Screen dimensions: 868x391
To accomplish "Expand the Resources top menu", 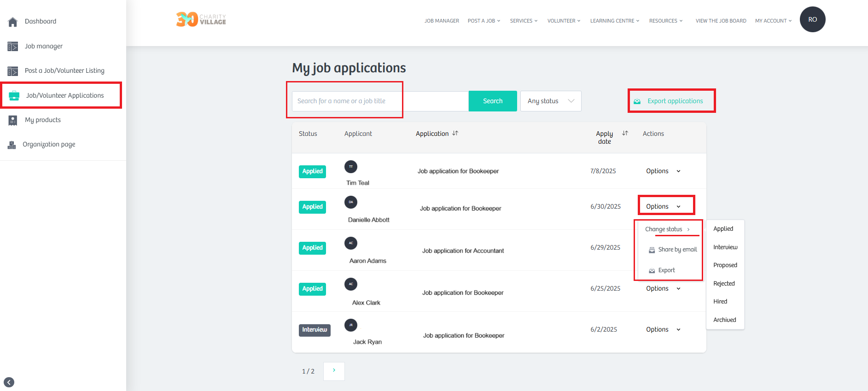I will click(x=666, y=21).
